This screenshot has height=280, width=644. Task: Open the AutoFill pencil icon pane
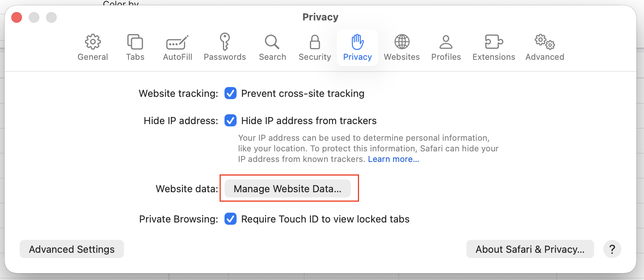[x=177, y=42]
